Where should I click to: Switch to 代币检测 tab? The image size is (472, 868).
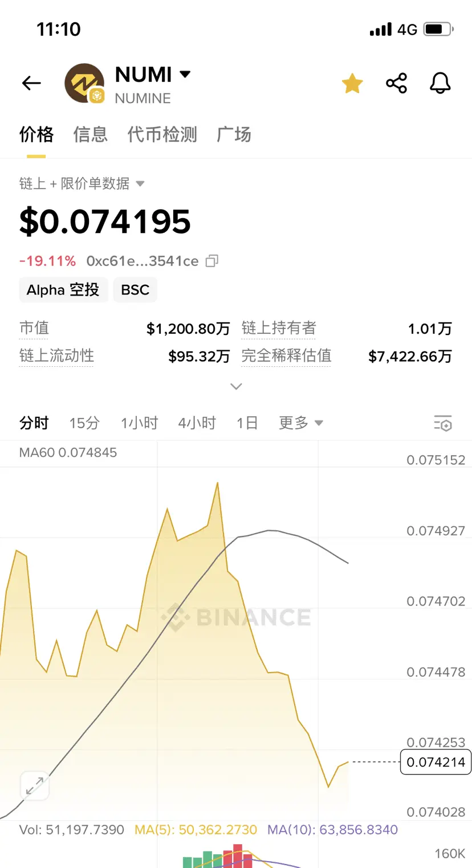pyautogui.click(x=162, y=134)
